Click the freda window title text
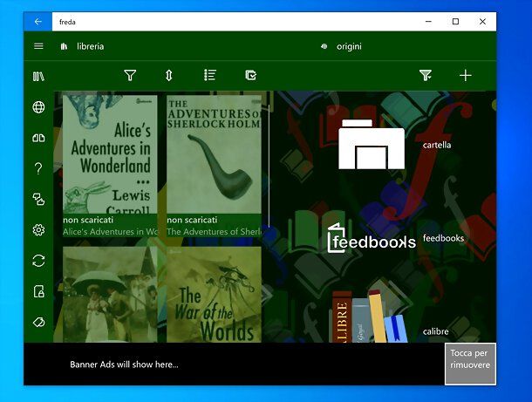The height and width of the screenshot is (402, 532). click(67, 22)
